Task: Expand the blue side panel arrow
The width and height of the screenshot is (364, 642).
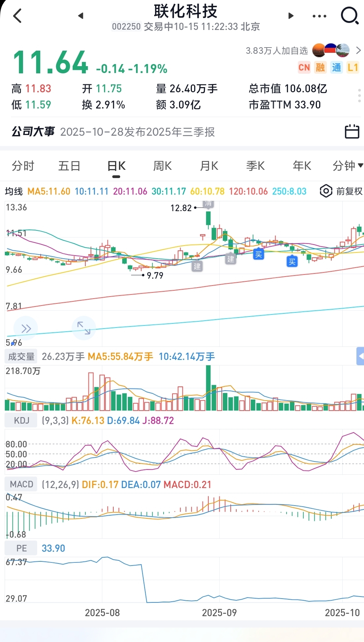Action: tap(360, 356)
